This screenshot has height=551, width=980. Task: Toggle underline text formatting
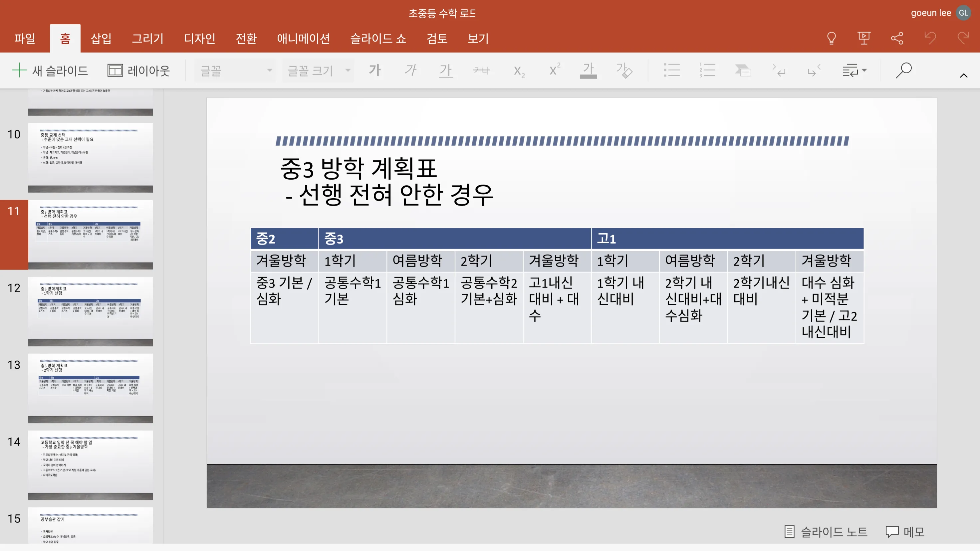pos(446,70)
